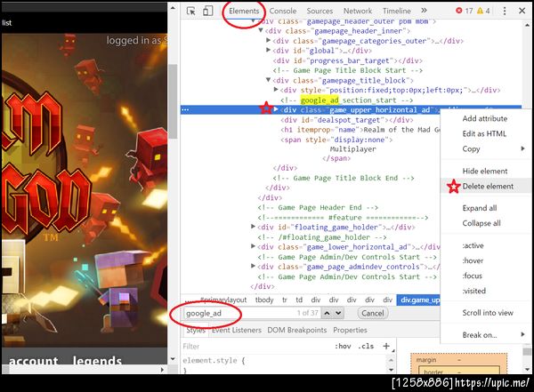Open the Timeline tab
The image size is (534, 392).
pos(397,11)
